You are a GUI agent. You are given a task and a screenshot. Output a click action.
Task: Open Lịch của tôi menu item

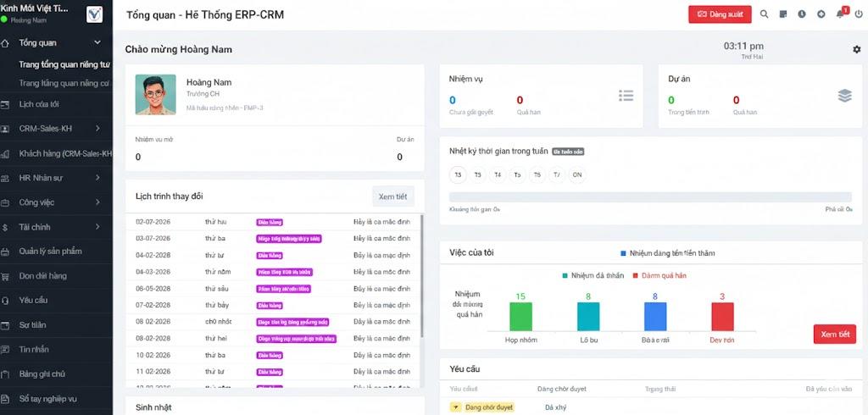(56, 104)
